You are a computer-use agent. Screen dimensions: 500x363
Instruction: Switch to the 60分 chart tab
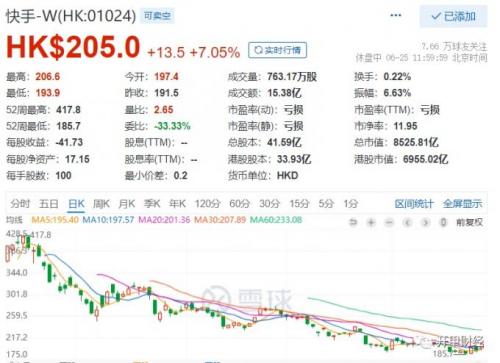click(x=239, y=203)
